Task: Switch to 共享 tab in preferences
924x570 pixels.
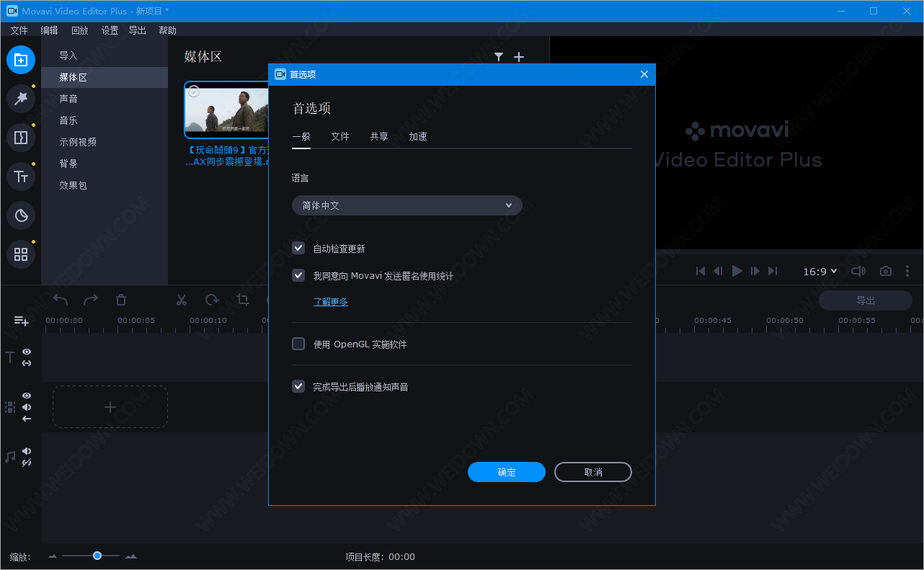Action: (x=379, y=136)
